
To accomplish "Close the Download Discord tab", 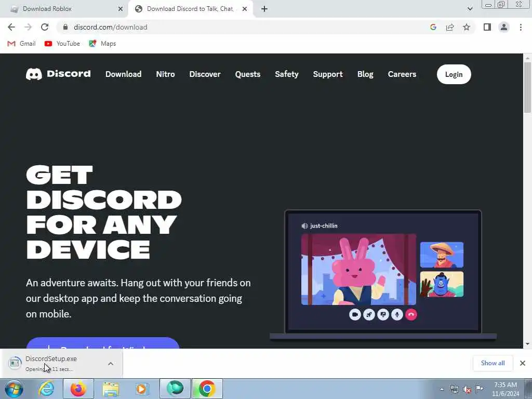I will coord(245,9).
